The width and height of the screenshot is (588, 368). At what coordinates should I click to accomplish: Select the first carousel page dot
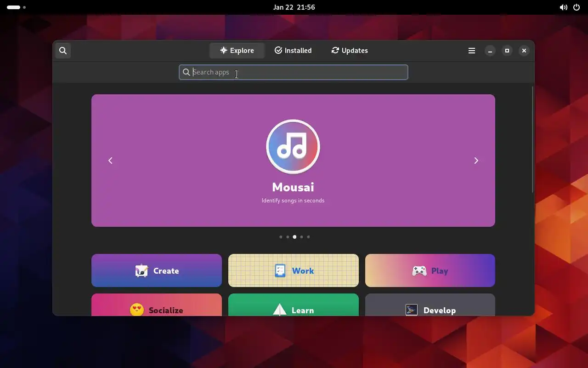[281, 237]
